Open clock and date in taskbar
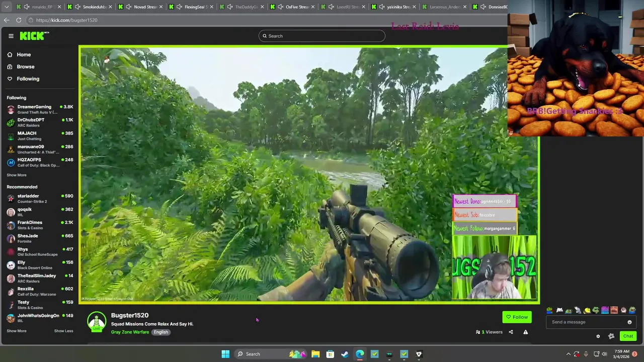The image size is (644, 362). (x=622, y=354)
